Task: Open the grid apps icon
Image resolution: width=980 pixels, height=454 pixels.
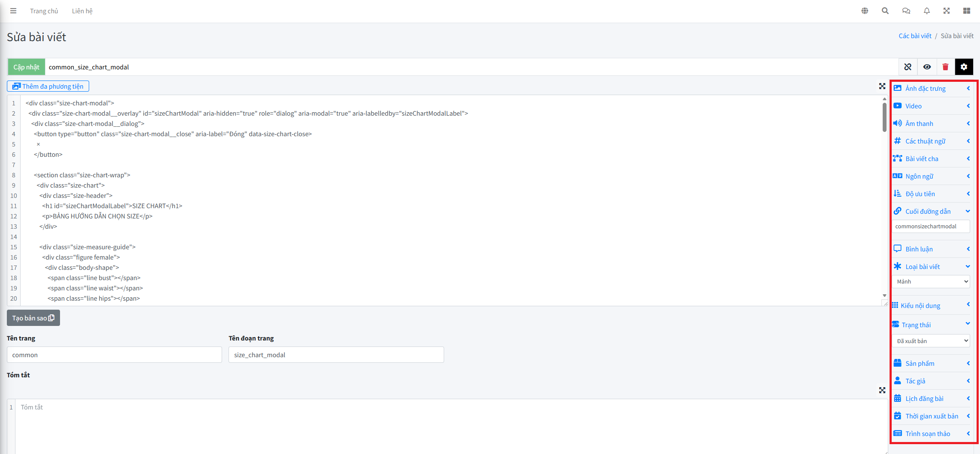Action: [966, 11]
